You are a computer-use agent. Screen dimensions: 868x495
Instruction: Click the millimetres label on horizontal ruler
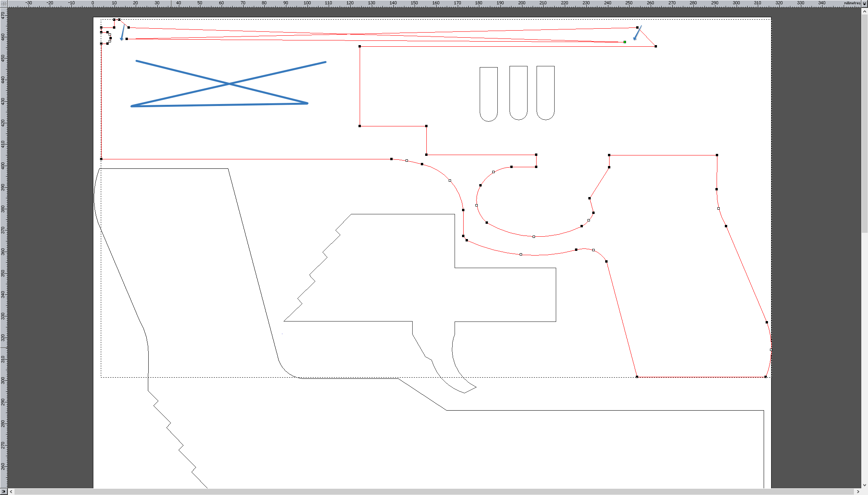point(852,3)
